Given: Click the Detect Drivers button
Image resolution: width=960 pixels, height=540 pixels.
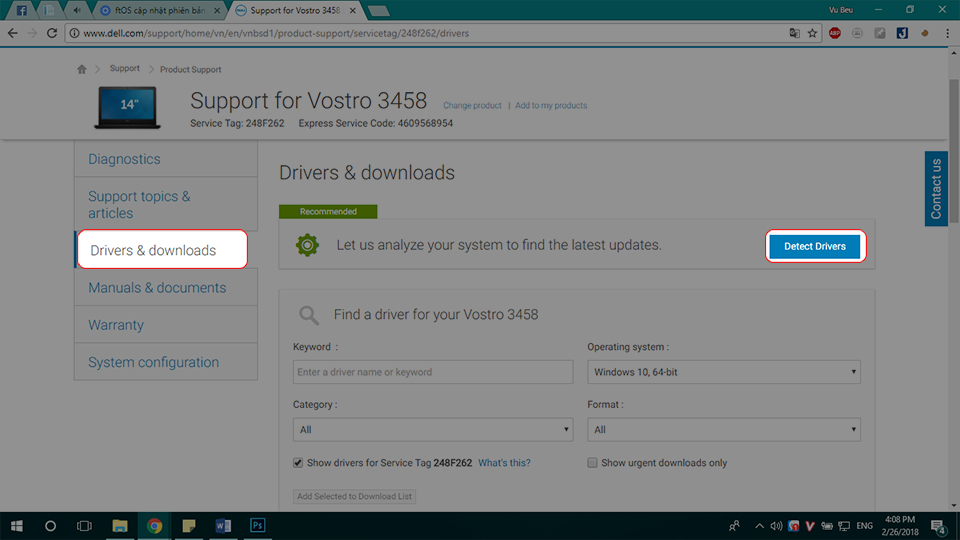Looking at the screenshot, I should pos(815,246).
